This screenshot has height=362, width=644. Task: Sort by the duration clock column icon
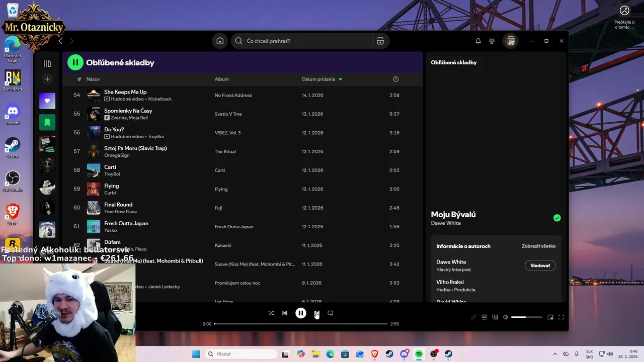[x=395, y=79]
